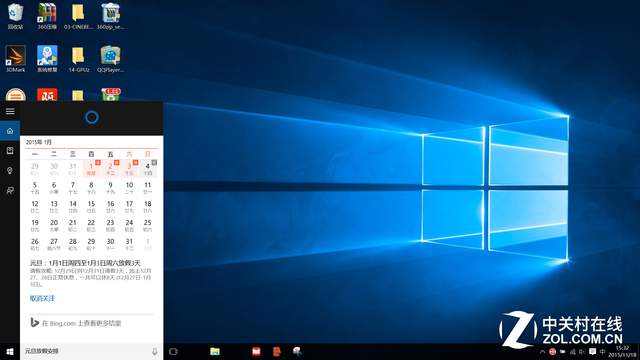Image resolution: width=640 pixels, height=360 pixels.
Task: Click the red round icon in system tray
Action: click(x=552, y=351)
